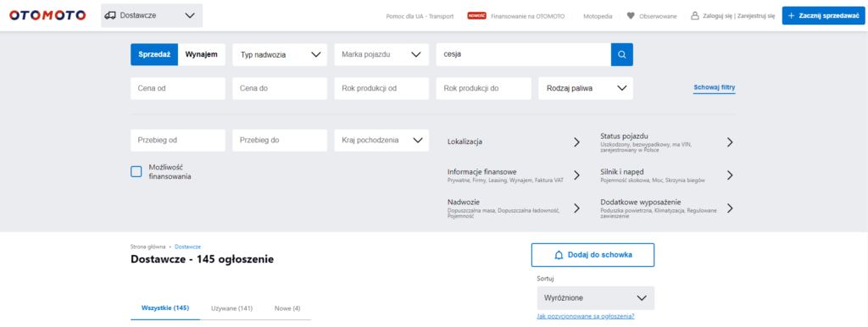Open the Typ nadwozia dropdown
This screenshot has height=327, width=868.
(x=280, y=55)
